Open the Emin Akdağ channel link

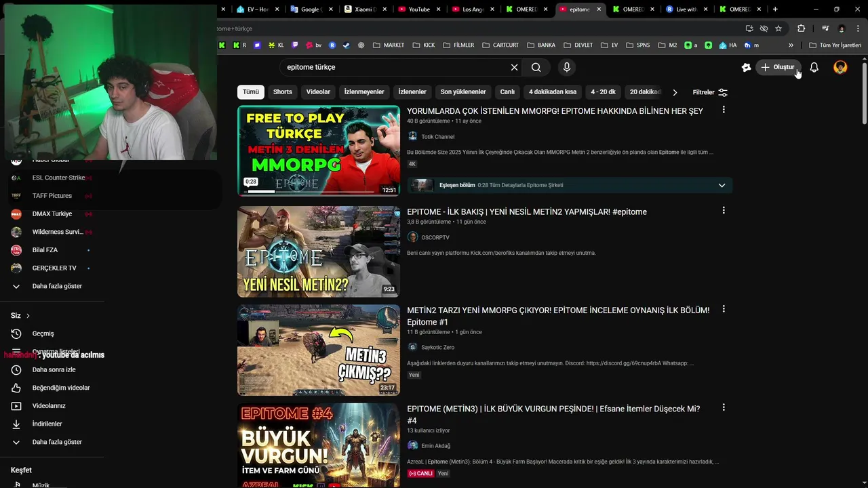pos(436,446)
